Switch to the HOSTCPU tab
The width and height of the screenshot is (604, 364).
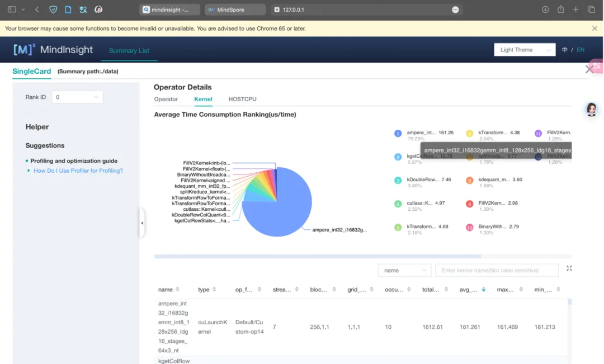pyautogui.click(x=242, y=99)
